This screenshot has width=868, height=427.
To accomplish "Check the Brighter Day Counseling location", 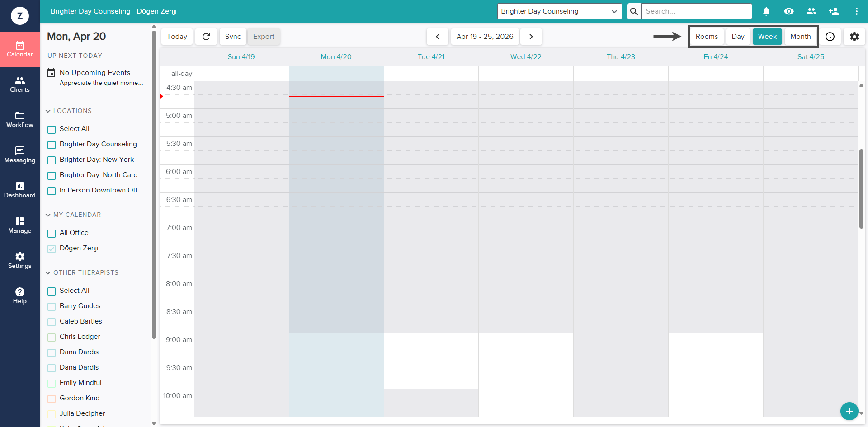I will click(52, 145).
